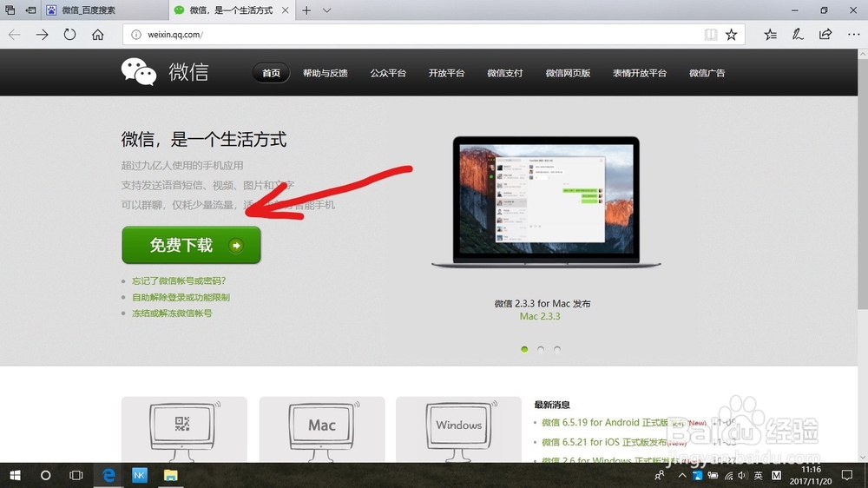Image resolution: width=868 pixels, height=488 pixels.
Task: Open 冻结或解冻微信帐号 link
Action: click(x=172, y=313)
